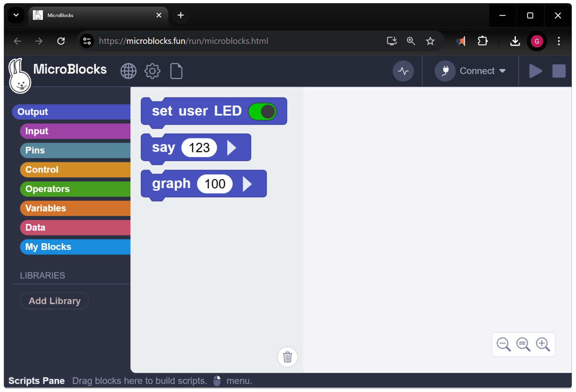
Task: Open the G profile avatar
Action: tap(537, 41)
